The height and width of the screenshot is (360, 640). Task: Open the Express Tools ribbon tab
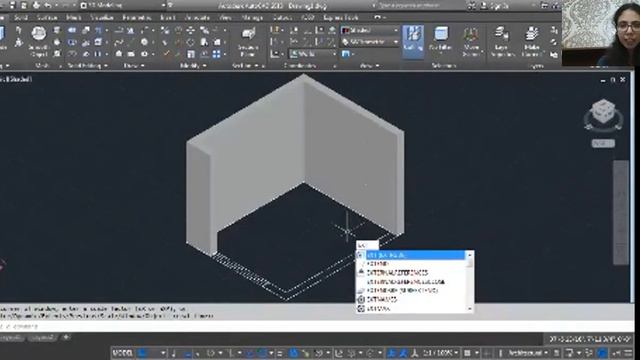tap(340, 18)
